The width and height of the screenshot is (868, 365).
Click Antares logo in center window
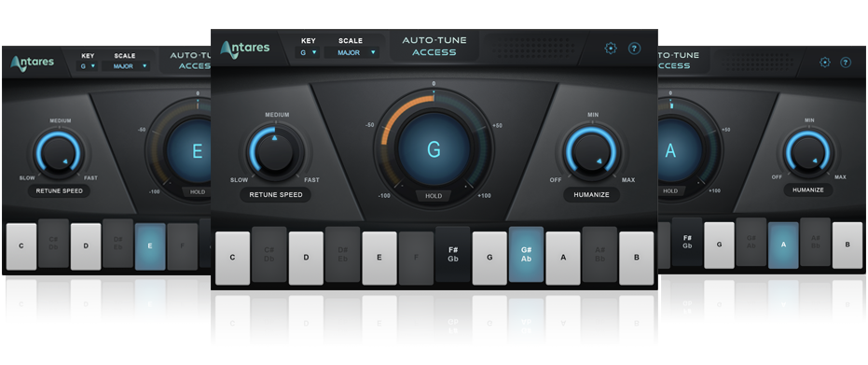point(244,49)
